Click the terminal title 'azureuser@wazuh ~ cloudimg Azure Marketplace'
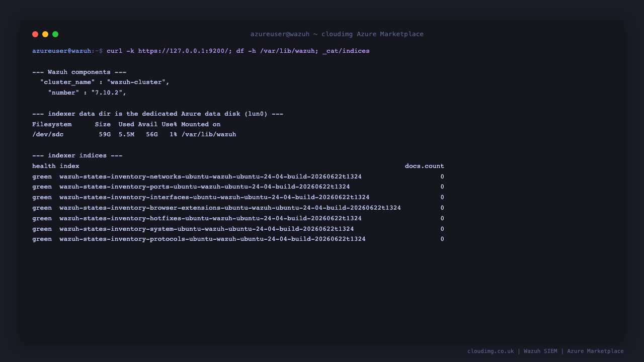This screenshot has width=644, height=362. 337,34
